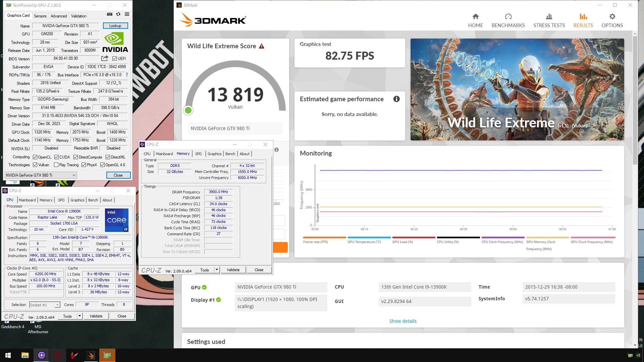Click the GPU-Z refresh icon

(x=118, y=14)
